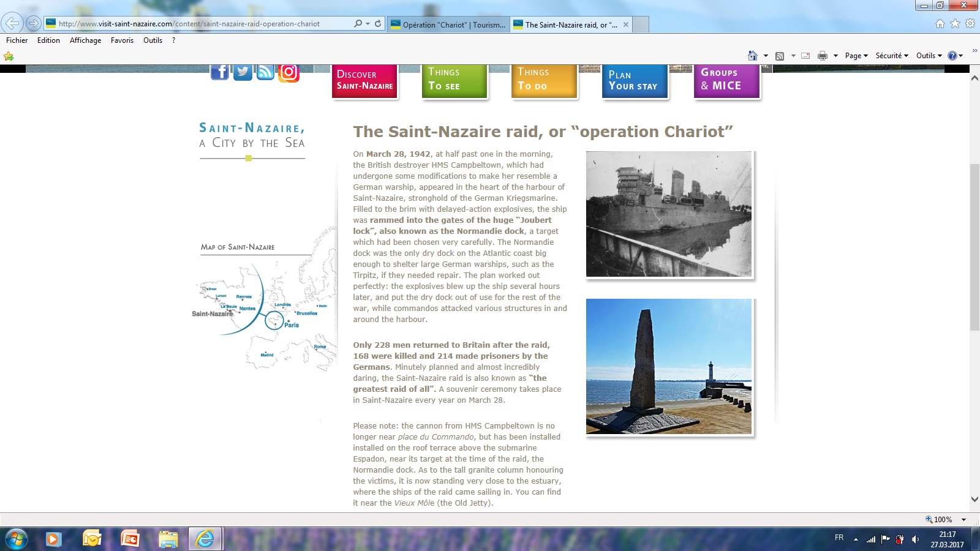Click Saint-Nazaire, A City by the Sea heading
The height and width of the screenshot is (551, 980).
coord(252,135)
